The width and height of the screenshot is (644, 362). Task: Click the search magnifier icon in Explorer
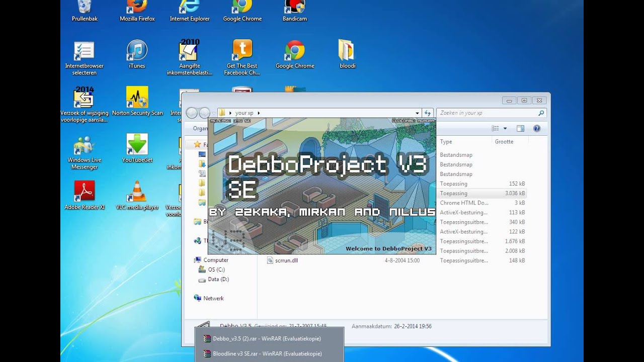tap(541, 113)
